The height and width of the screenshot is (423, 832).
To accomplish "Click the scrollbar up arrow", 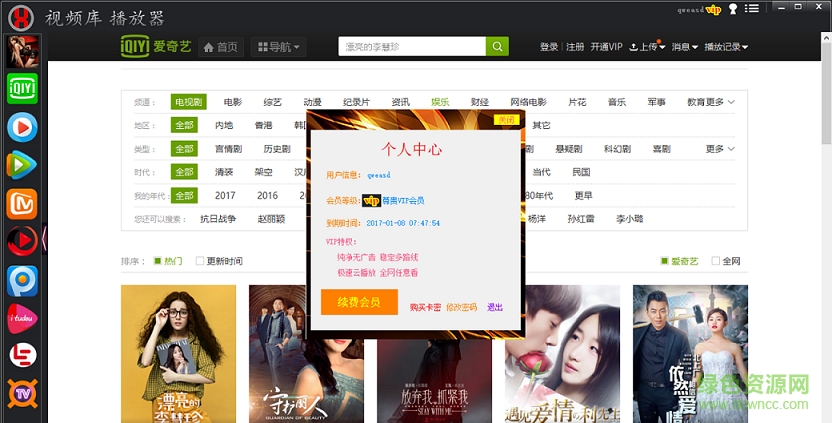I will point(827,37).
